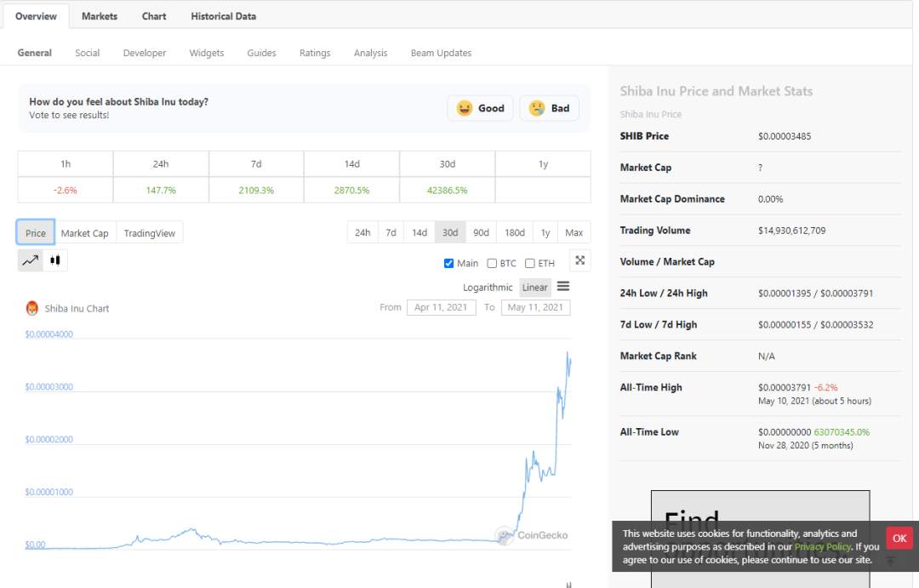Click the 24h Low / 24h High values

tap(816, 293)
